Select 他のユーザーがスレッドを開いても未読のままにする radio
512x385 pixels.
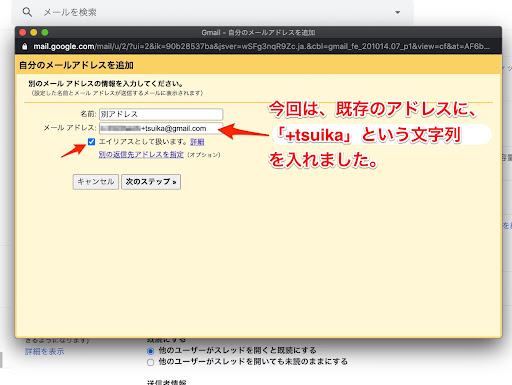150,362
